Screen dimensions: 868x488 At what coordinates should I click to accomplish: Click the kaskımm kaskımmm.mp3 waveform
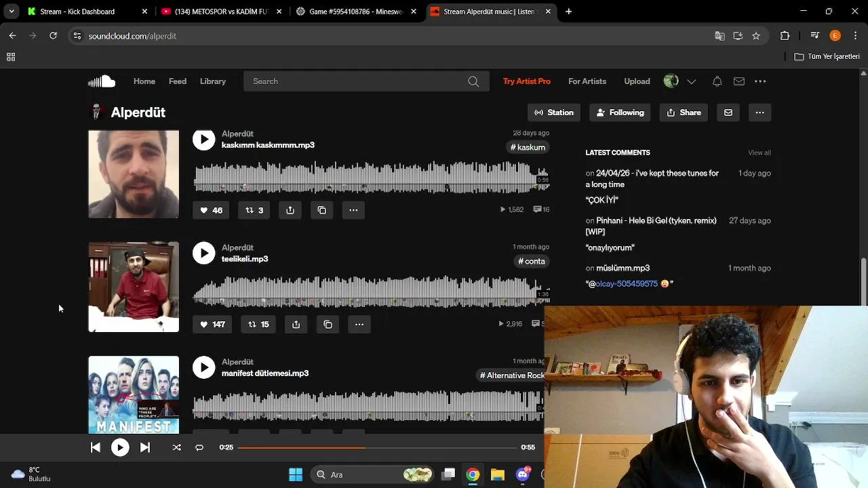[371, 178]
